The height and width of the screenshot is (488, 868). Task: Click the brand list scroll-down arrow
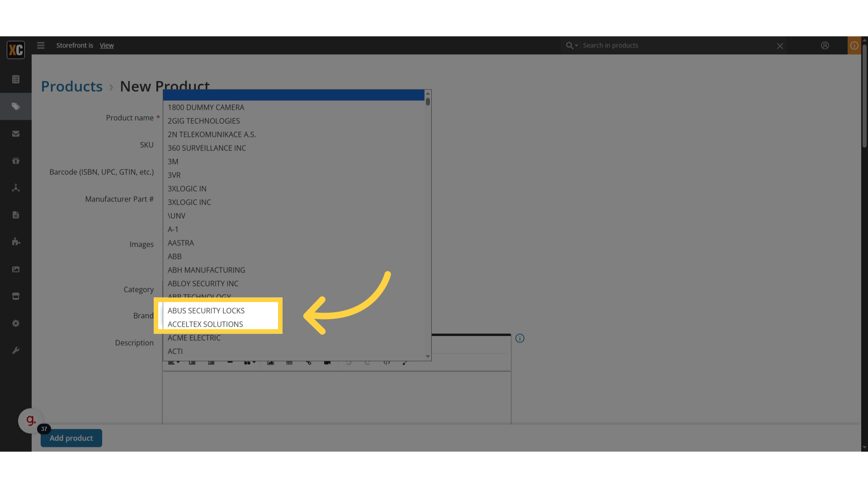[428, 357]
